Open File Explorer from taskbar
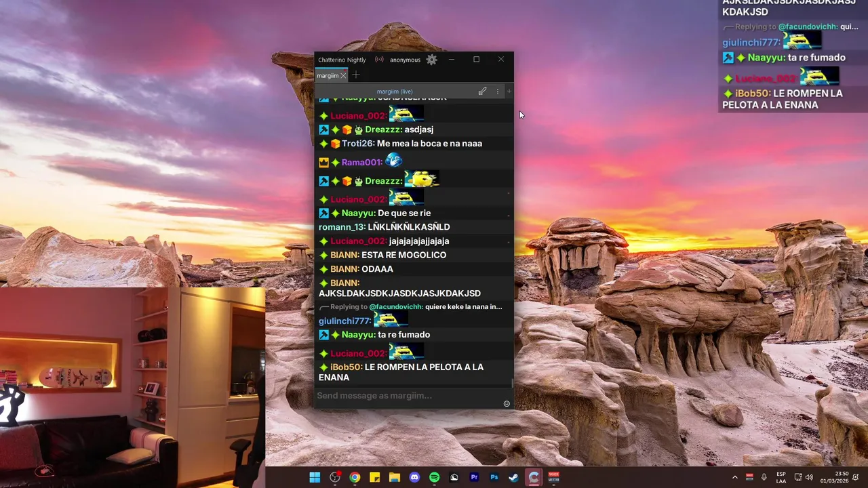The width and height of the screenshot is (868, 488). tap(395, 477)
